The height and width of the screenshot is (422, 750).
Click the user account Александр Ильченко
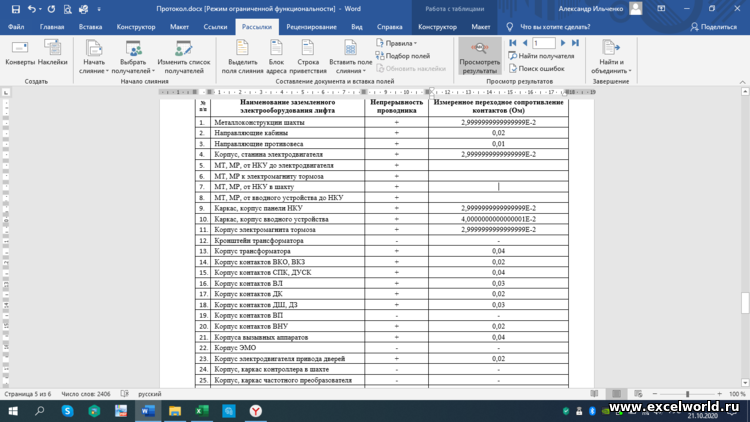click(x=591, y=9)
